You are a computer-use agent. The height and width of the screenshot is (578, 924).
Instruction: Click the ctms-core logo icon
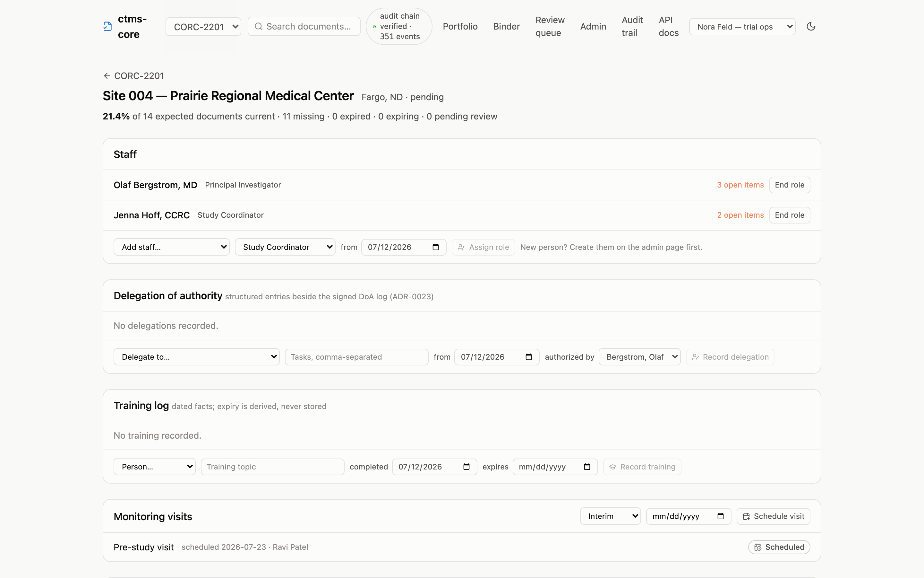[108, 26]
